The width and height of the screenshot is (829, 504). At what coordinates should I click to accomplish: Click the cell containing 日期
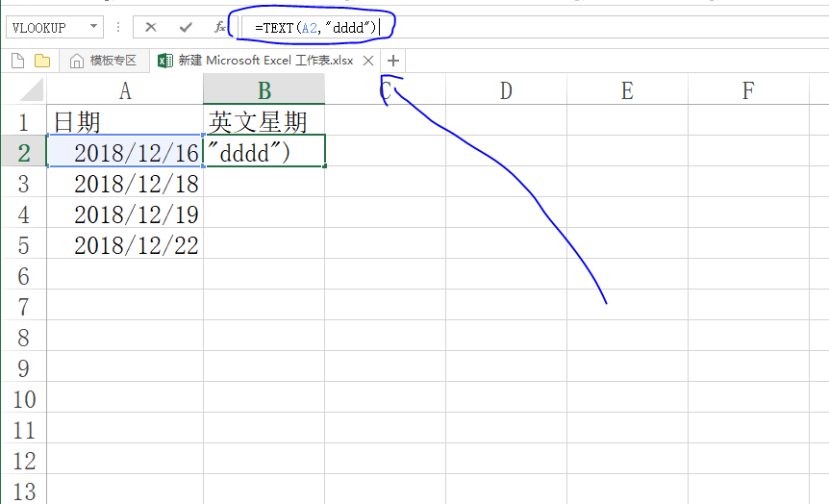125,121
